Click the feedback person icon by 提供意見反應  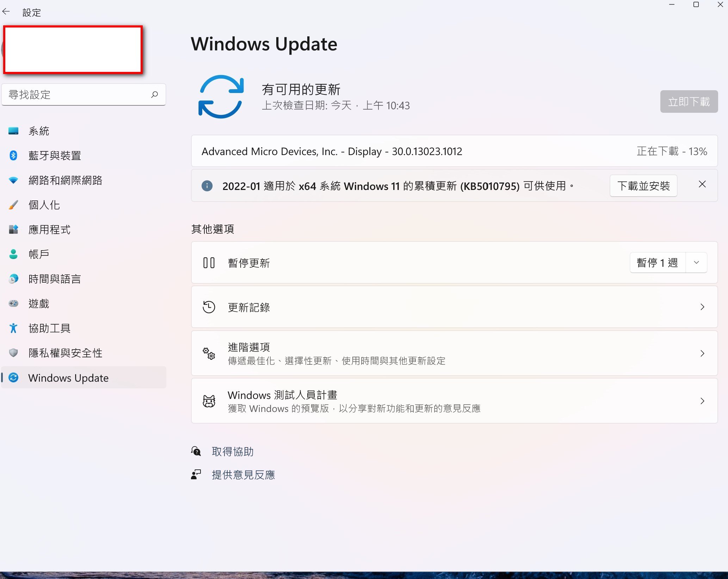point(196,474)
